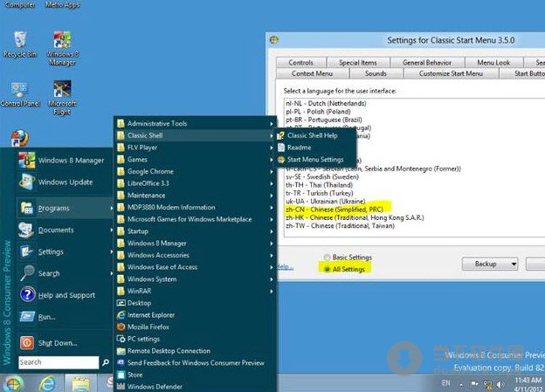Open the Backup dropdown button

[x=490, y=264]
